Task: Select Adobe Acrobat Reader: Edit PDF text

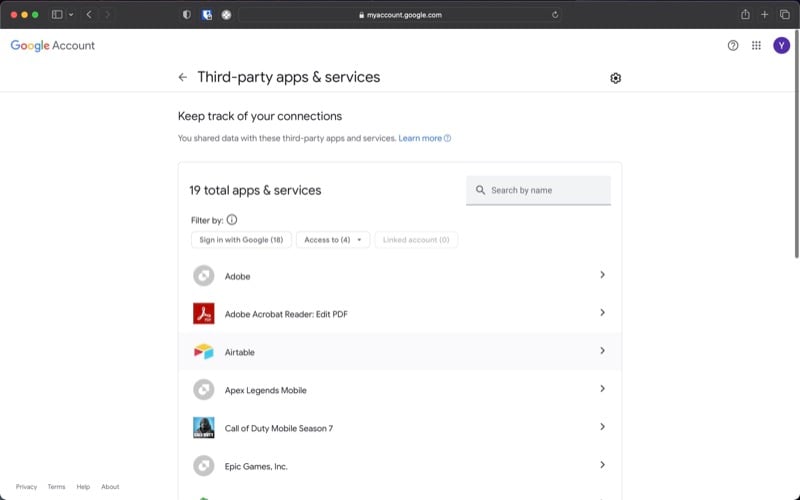Action: pos(286,314)
